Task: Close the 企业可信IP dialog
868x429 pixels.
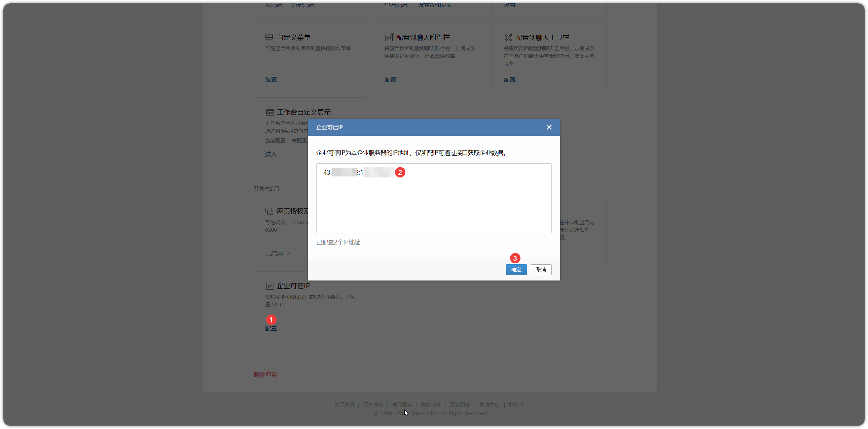Action: [549, 127]
